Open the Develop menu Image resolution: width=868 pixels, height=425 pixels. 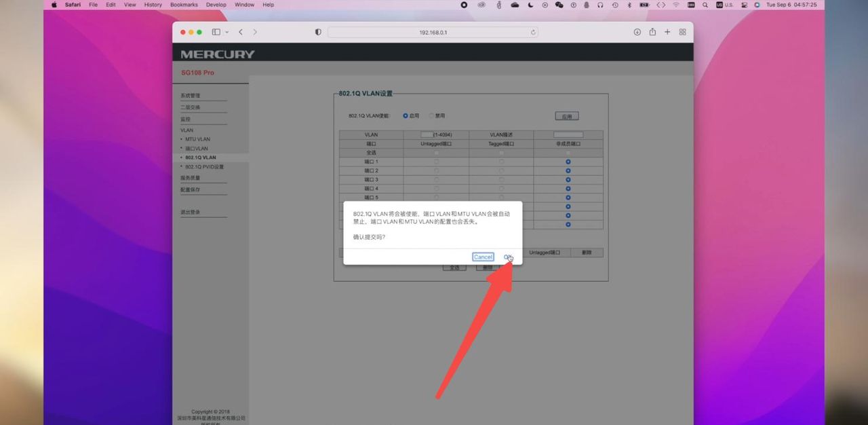click(216, 5)
